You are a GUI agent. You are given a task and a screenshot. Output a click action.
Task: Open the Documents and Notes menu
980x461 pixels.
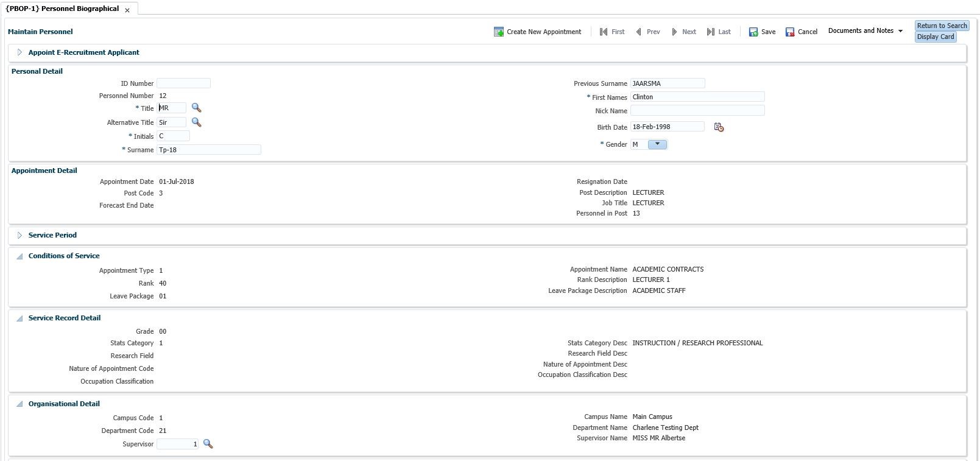tap(865, 30)
